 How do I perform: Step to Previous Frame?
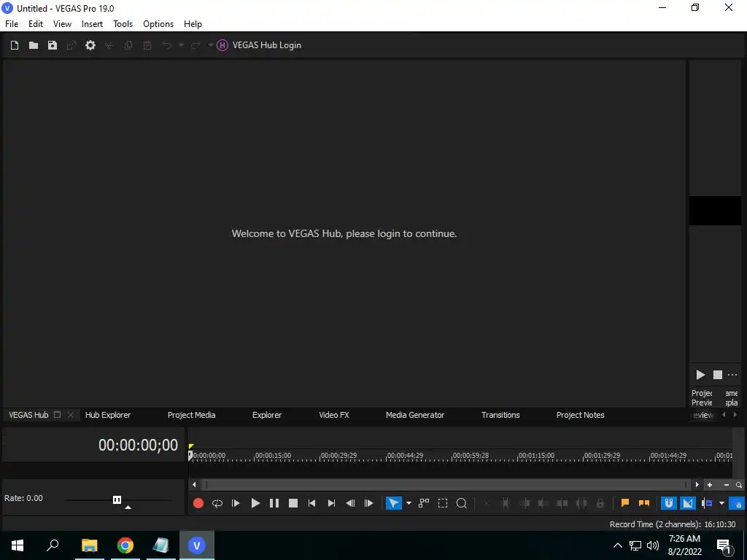tap(350, 503)
